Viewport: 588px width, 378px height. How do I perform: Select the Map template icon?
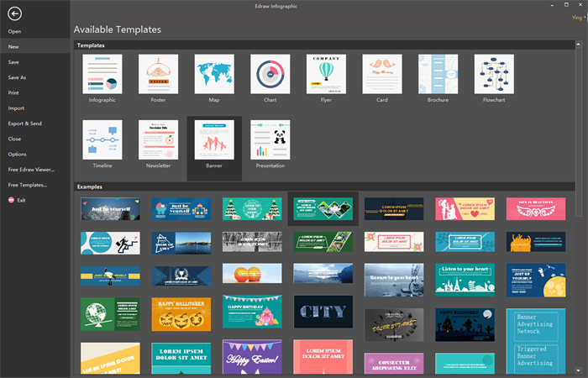214,74
